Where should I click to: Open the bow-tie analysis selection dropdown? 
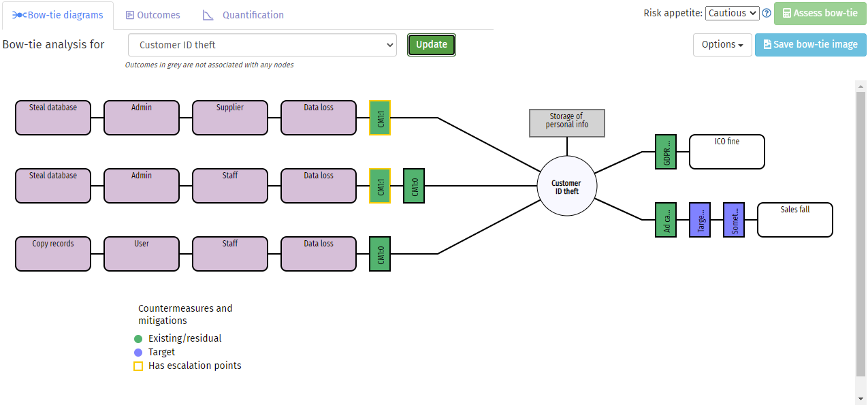point(262,45)
